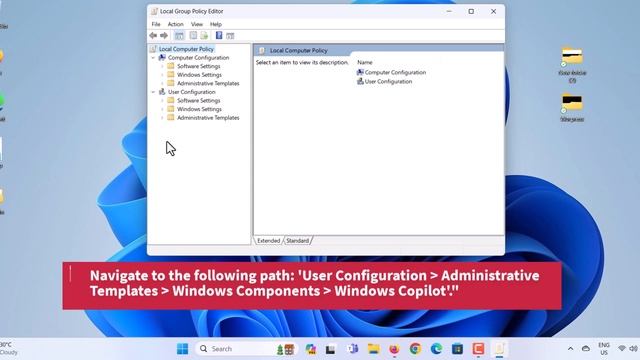Open Microsoft Teams from the taskbar
Image resolution: width=640 pixels, height=360 pixels.
[353, 349]
